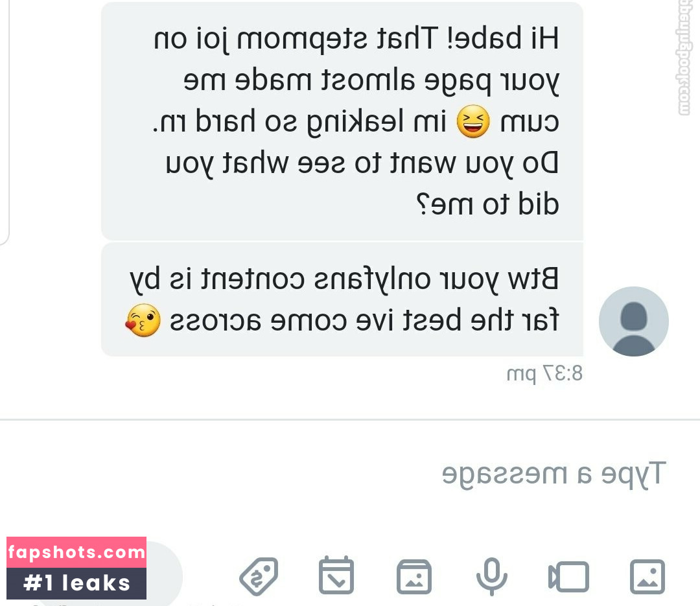The image size is (700, 606).
Task: Click the "#1 leaks" label
Action: coord(76,583)
